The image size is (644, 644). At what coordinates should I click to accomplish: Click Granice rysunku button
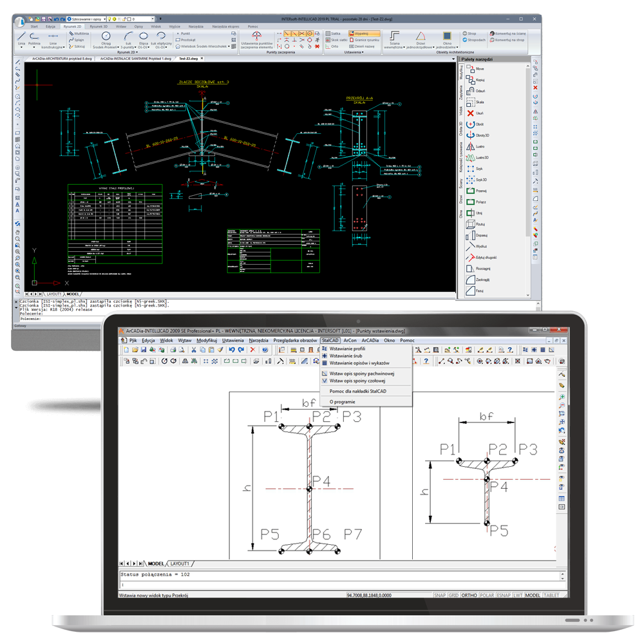(x=365, y=40)
